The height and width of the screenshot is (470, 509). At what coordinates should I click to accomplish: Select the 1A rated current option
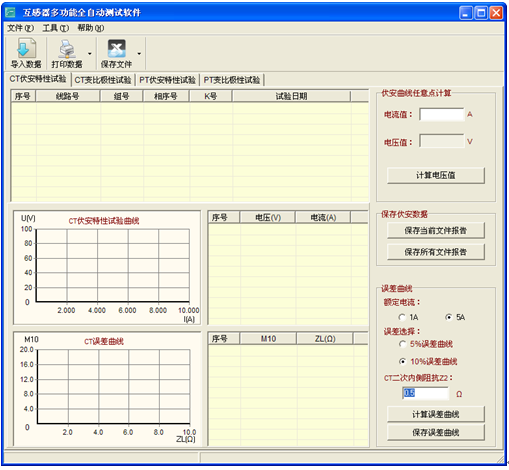pyautogui.click(x=402, y=317)
